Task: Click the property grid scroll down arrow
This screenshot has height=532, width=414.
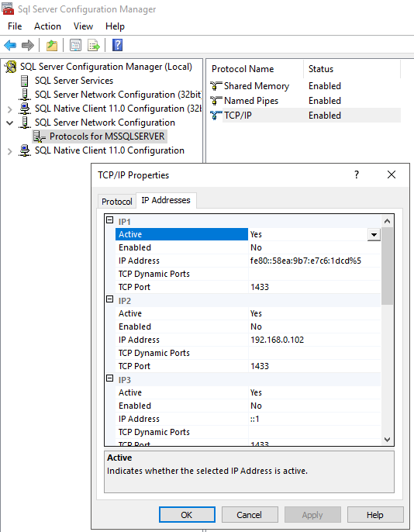Action: 387,440
